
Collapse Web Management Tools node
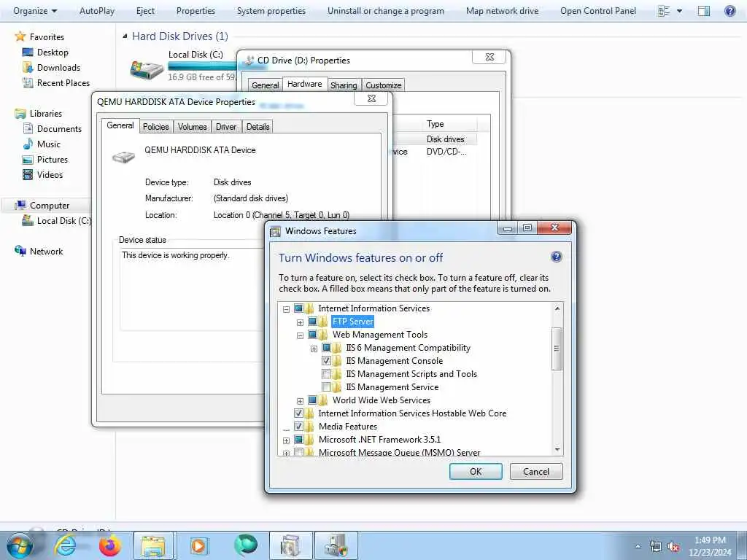(300, 335)
